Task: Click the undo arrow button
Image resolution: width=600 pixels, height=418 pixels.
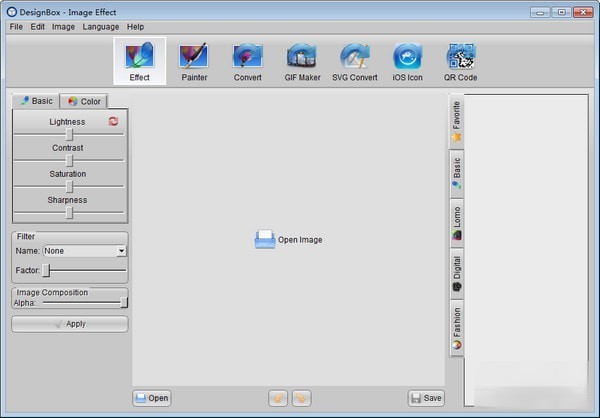Action: tap(278, 398)
